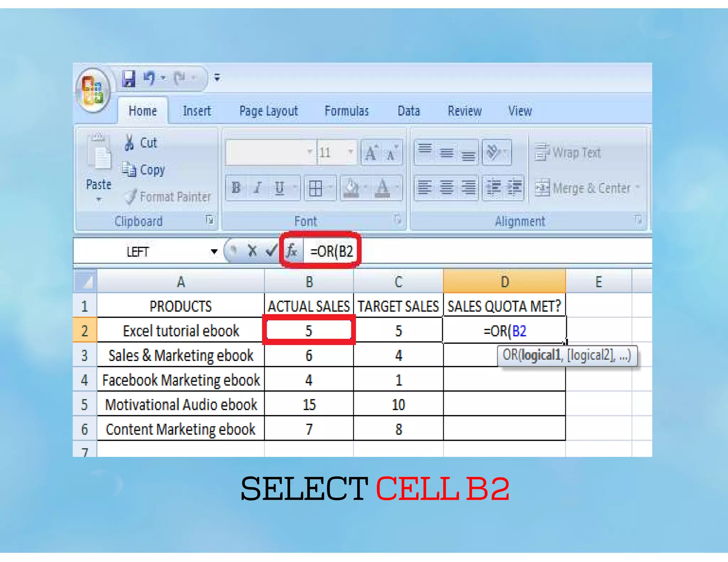Click the Increase Font Size icon
Screen dimensions: 728x562
pyautogui.click(x=371, y=153)
